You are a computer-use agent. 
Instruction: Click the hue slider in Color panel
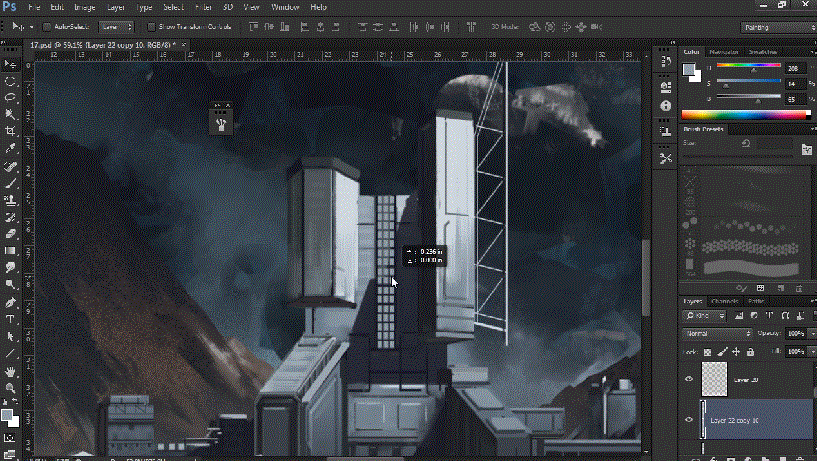[748, 65]
